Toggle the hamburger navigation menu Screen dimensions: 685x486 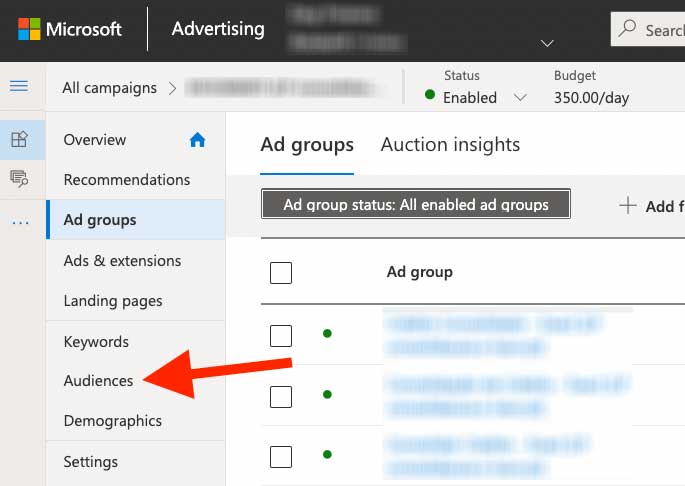pyautogui.click(x=19, y=86)
